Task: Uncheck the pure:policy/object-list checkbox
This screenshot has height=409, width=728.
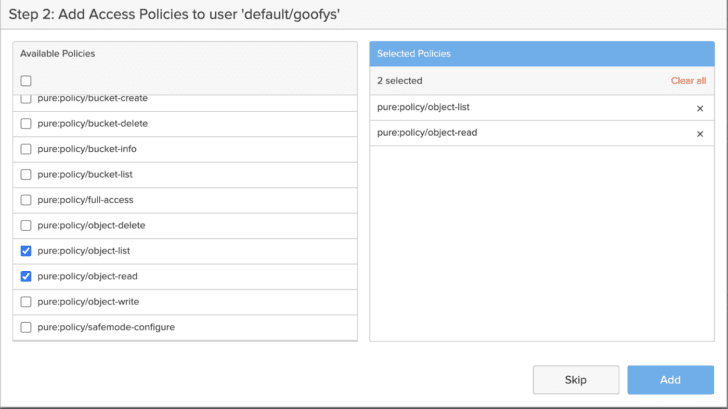Action: pos(26,251)
